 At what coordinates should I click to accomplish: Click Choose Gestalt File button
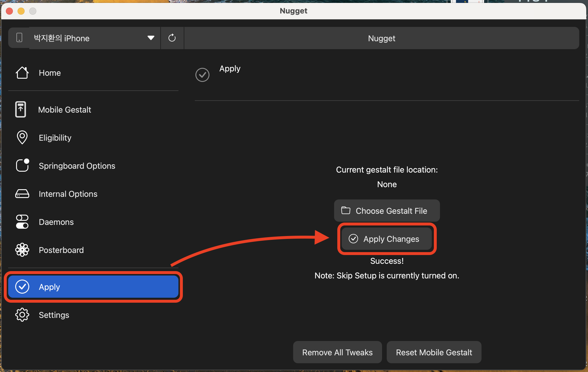coord(387,211)
